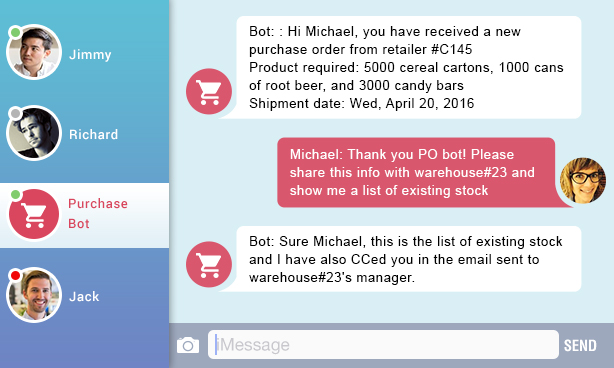
Task: Open Jimmy's profile picture
Action: [x=34, y=52]
